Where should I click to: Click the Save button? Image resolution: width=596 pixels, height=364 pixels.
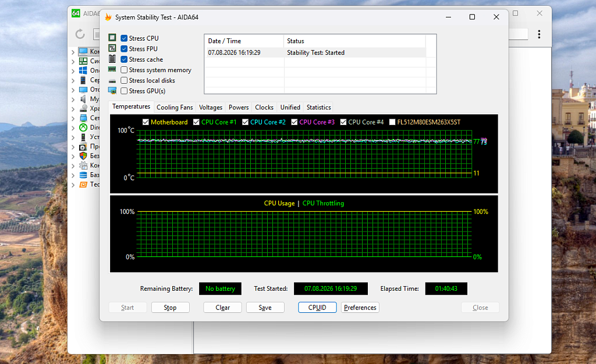coord(265,308)
